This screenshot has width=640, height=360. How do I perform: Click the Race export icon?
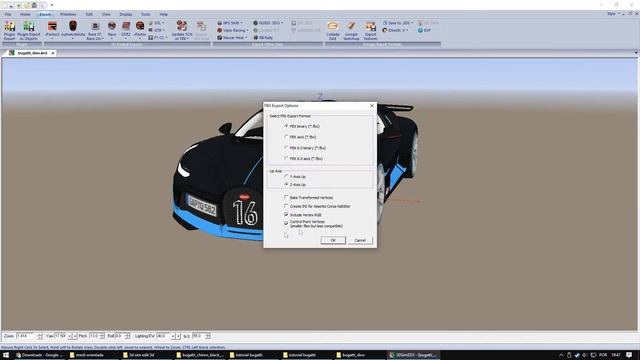[112, 29]
